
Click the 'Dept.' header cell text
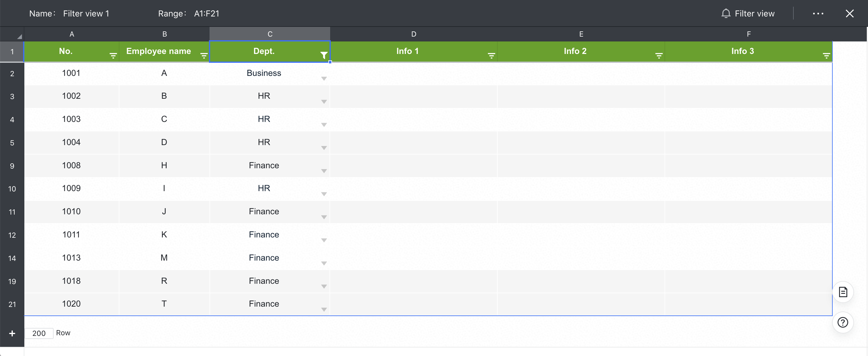point(264,51)
